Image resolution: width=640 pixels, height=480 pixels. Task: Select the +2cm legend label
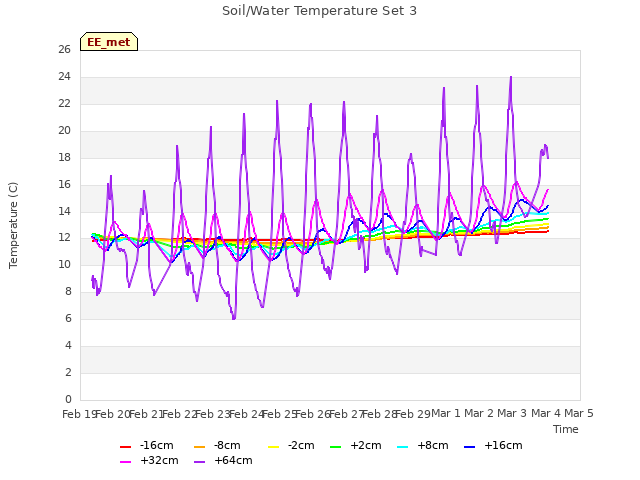coord(366,445)
